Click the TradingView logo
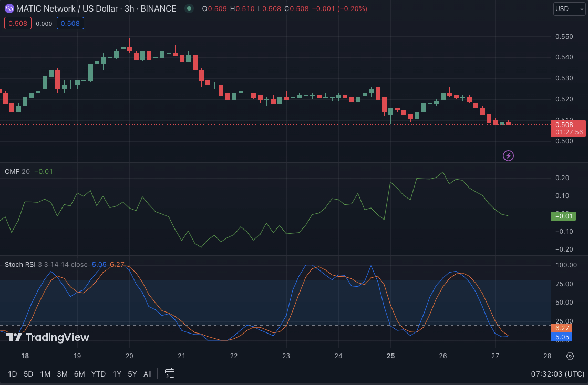The image size is (588, 385). 48,337
